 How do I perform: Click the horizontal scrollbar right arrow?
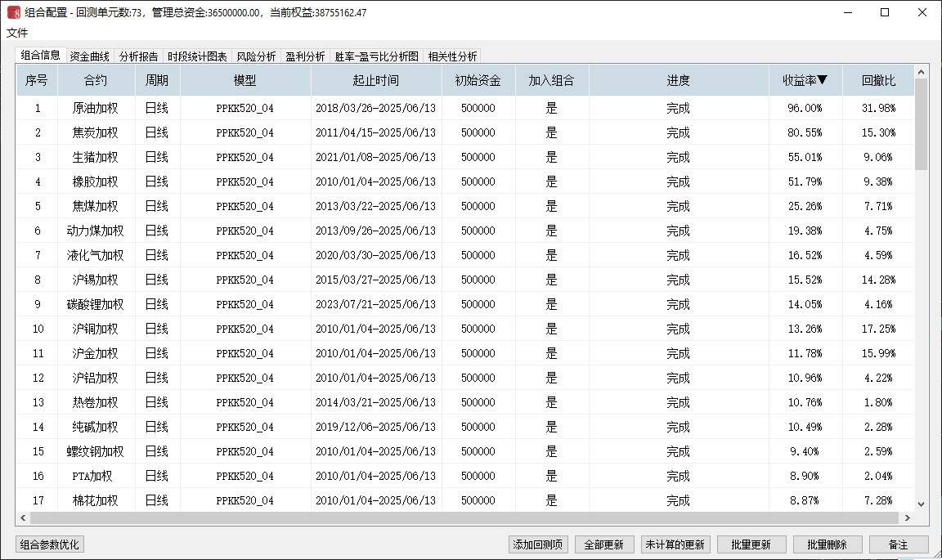coord(907,518)
